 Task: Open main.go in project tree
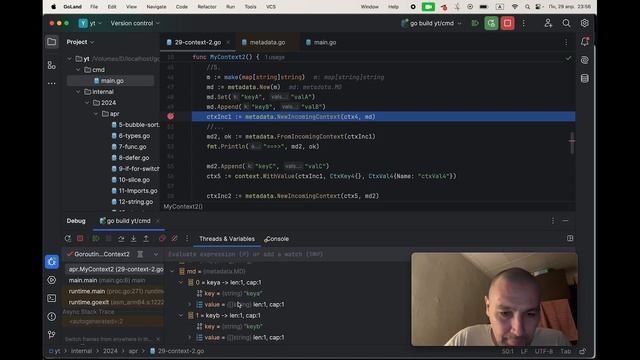tap(111, 81)
